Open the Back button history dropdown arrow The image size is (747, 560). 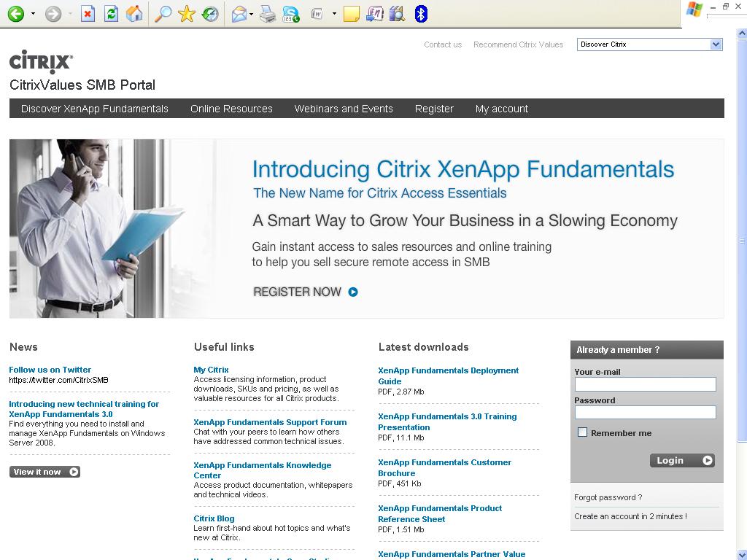pos(33,14)
